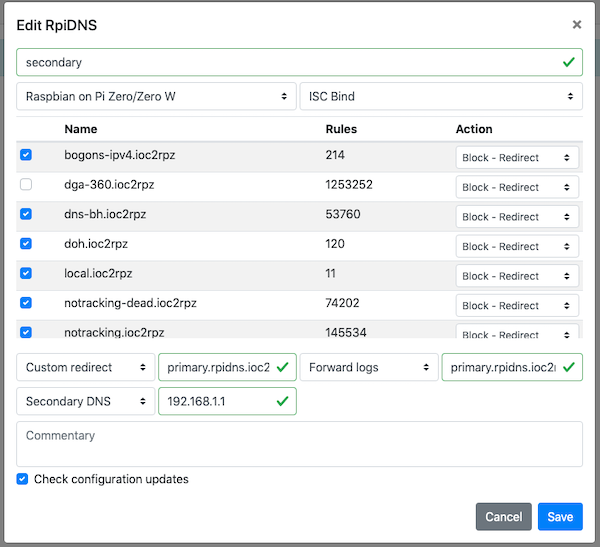This screenshot has width=600, height=547.
Task: Cancel editing the RpiDNS
Action: pos(504,517)
